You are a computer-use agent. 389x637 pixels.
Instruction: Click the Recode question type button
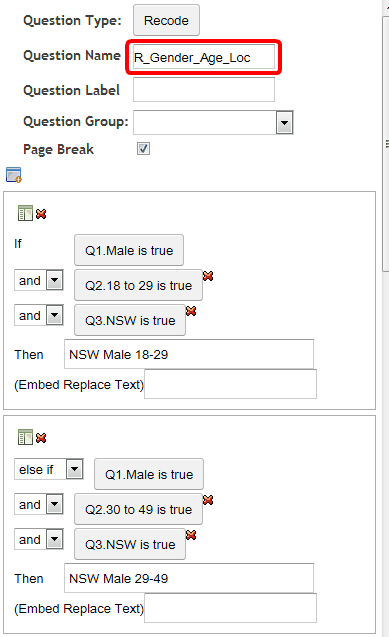pyautogui.click(x=166, y=20)
